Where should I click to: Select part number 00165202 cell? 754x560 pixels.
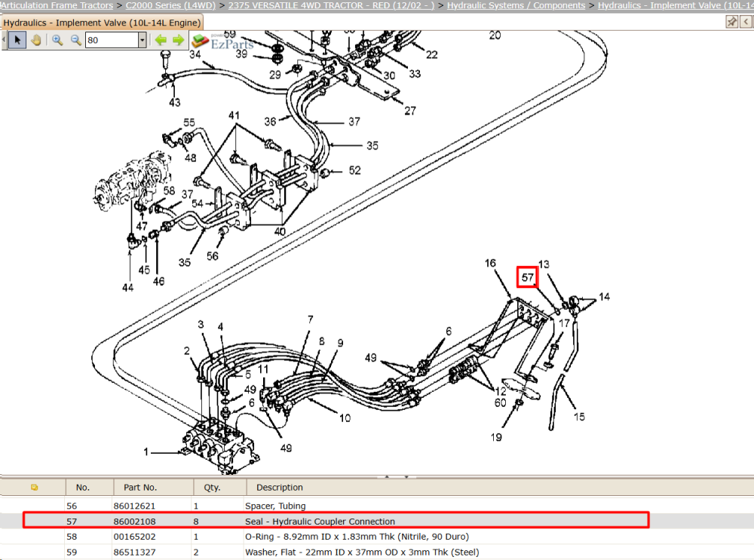click(134, 537)
